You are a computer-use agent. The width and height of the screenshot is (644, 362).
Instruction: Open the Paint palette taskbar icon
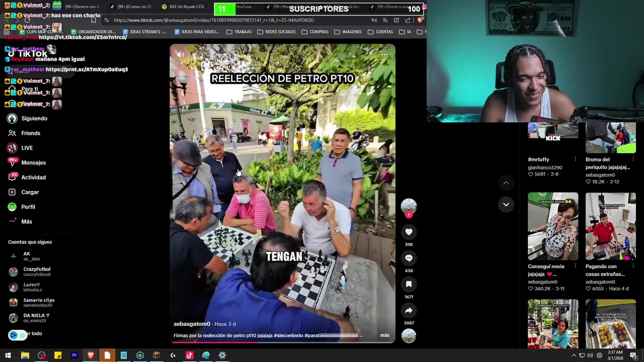point(206,355)
